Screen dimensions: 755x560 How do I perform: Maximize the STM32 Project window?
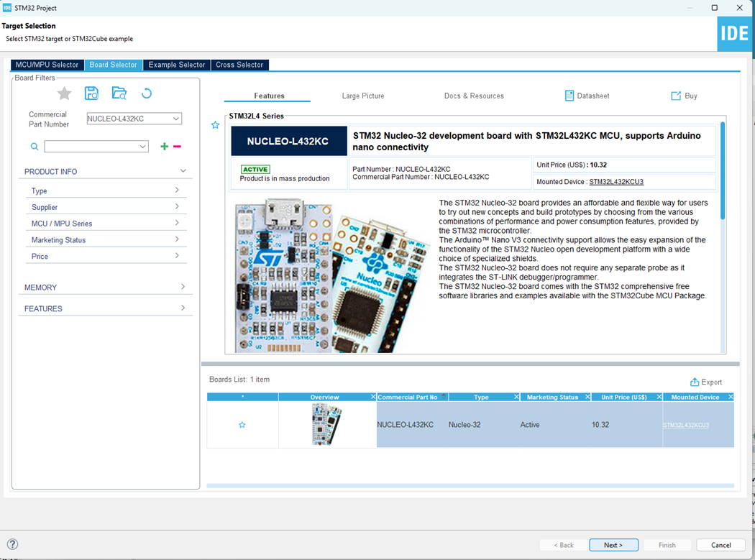click(715, 8)
